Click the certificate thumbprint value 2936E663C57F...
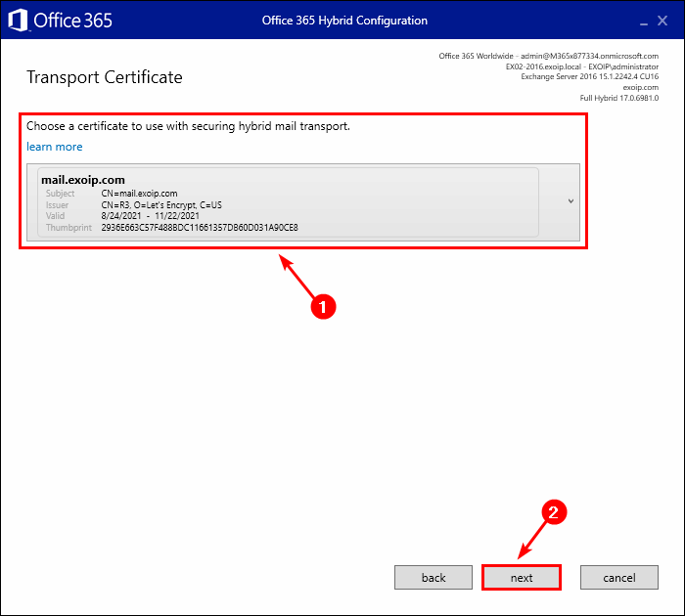 click(x=200, y=228)
